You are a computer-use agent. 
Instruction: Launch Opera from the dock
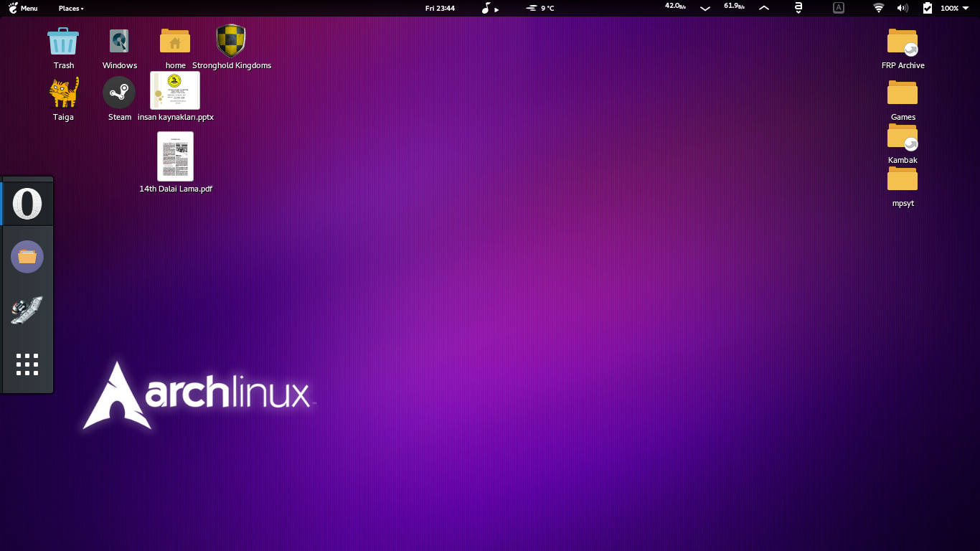point(27,204)
